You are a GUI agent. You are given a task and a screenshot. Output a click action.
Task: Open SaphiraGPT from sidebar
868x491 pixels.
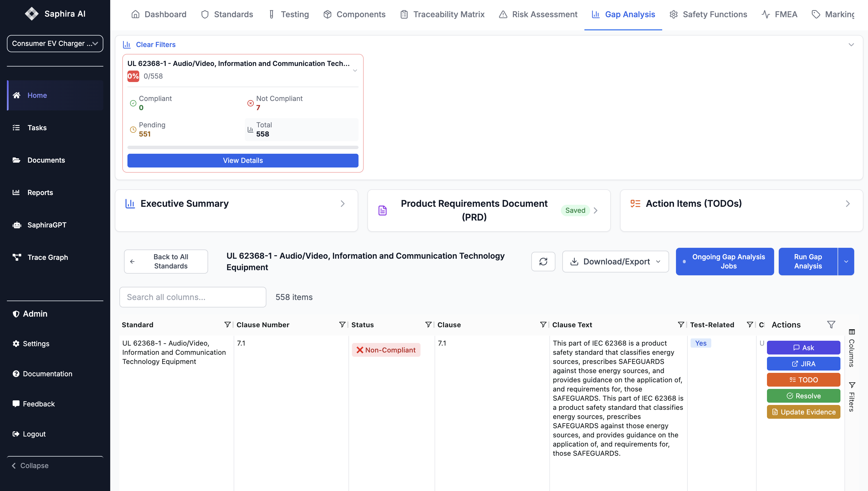[46, 225]
